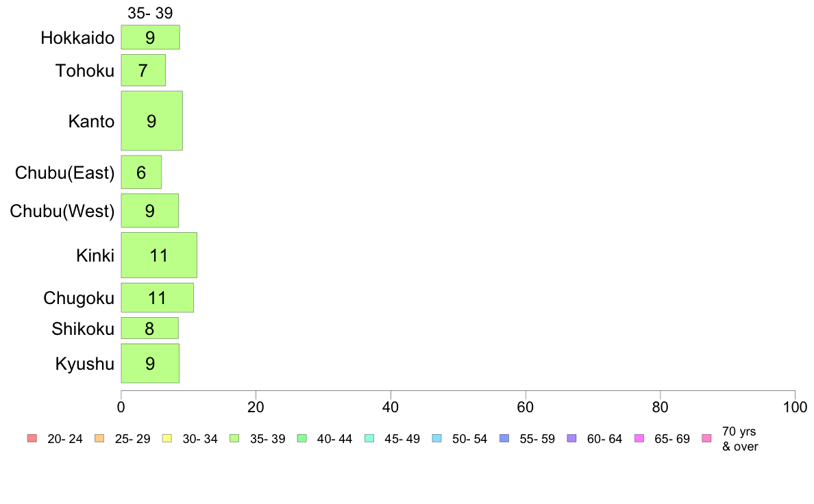This screenshot has width=814, height=504.
Task: Toggle the 35-39 legend swatch
Action: (234, 439)
